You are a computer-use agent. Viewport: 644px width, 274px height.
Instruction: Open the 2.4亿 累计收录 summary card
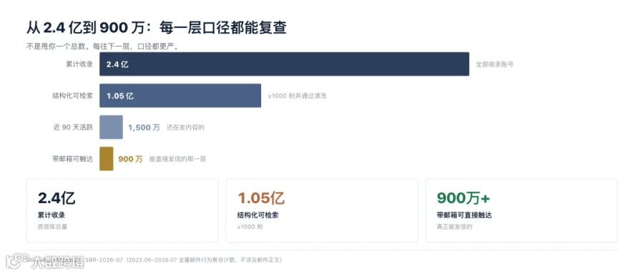pyautogui.click(x=122, y=210)
